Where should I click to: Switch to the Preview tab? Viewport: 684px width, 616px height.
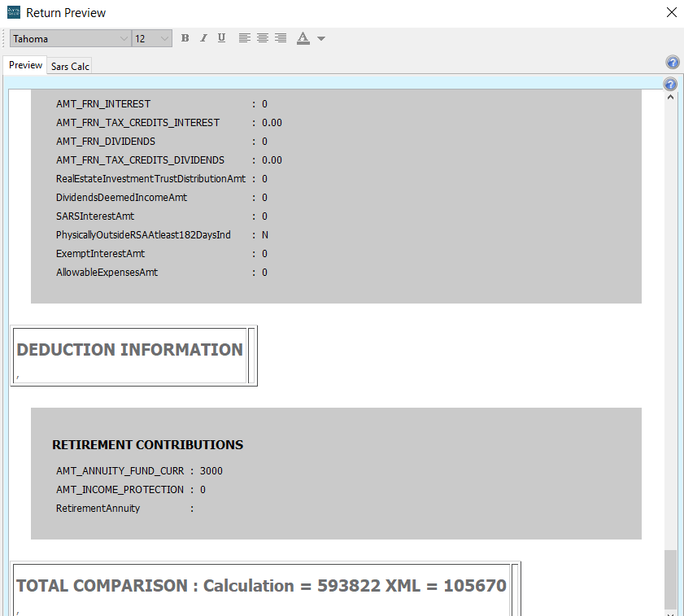[x=25, y=65]
